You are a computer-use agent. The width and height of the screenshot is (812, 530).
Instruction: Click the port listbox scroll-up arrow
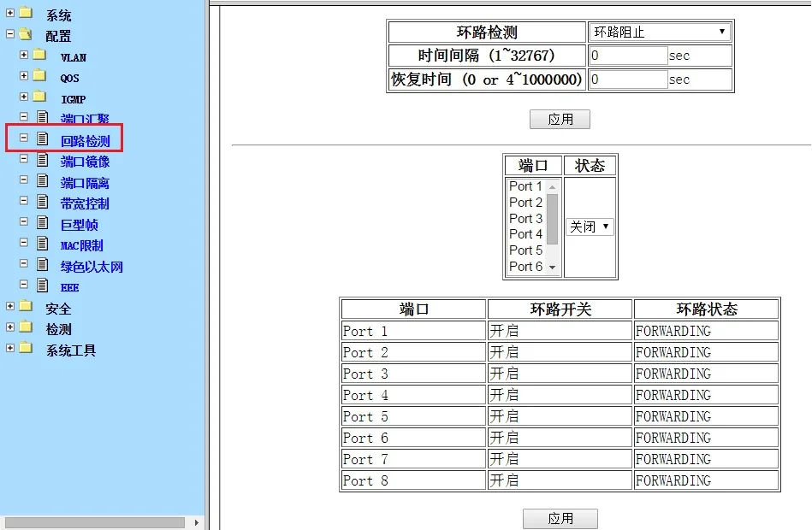(x=553, y=186)
